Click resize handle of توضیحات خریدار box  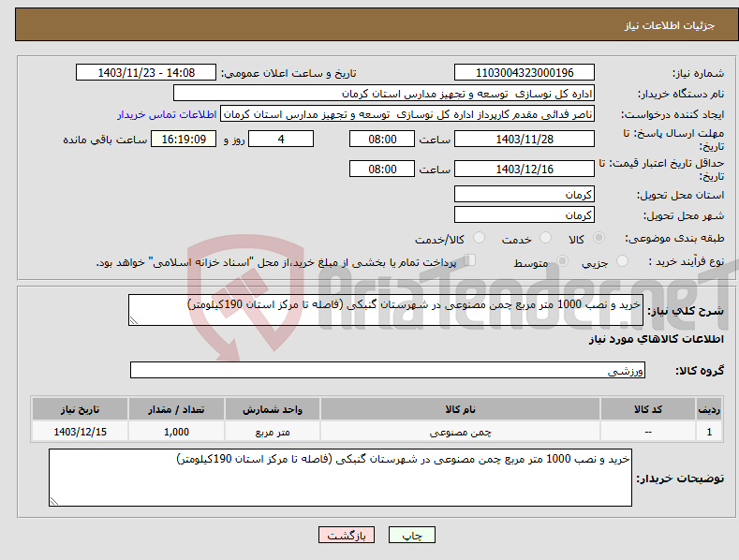point(54,501)
